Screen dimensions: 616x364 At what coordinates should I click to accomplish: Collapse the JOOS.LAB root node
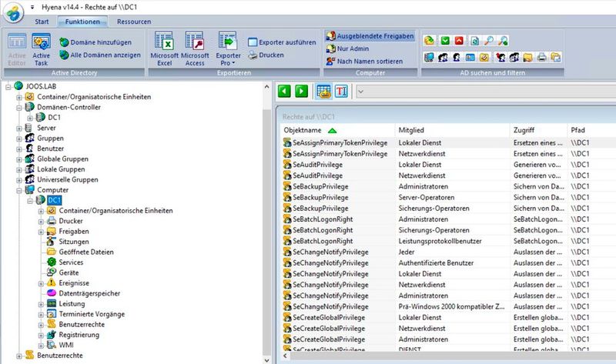8,87
